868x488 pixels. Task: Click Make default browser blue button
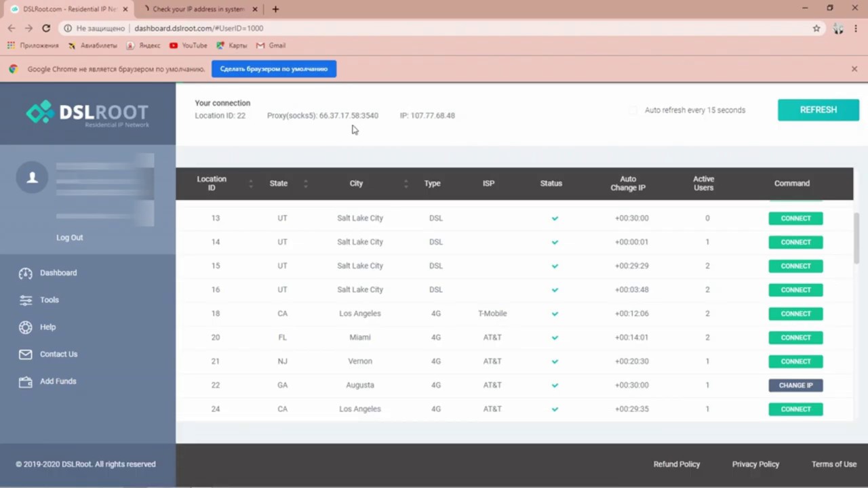(274, 69)
